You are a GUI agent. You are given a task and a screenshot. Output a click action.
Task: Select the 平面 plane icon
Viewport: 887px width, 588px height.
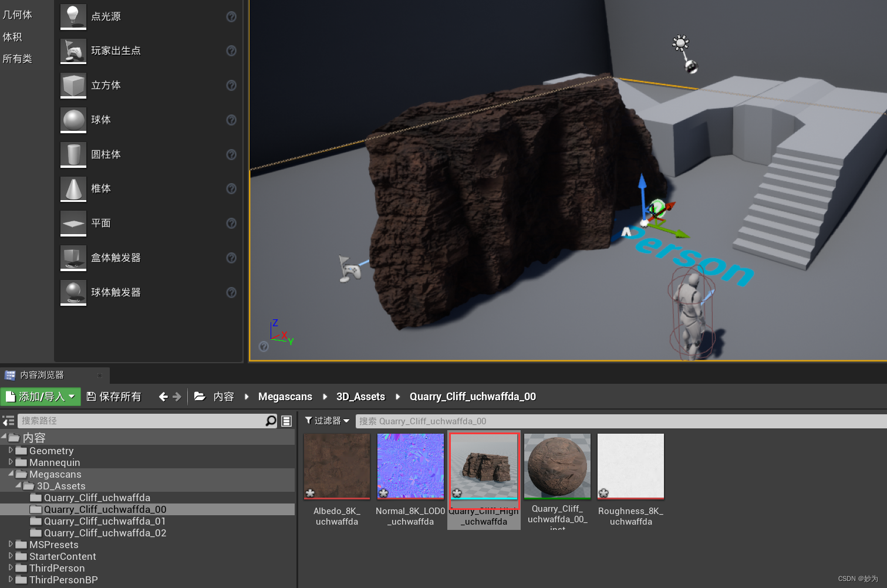(x=73, y=223)
